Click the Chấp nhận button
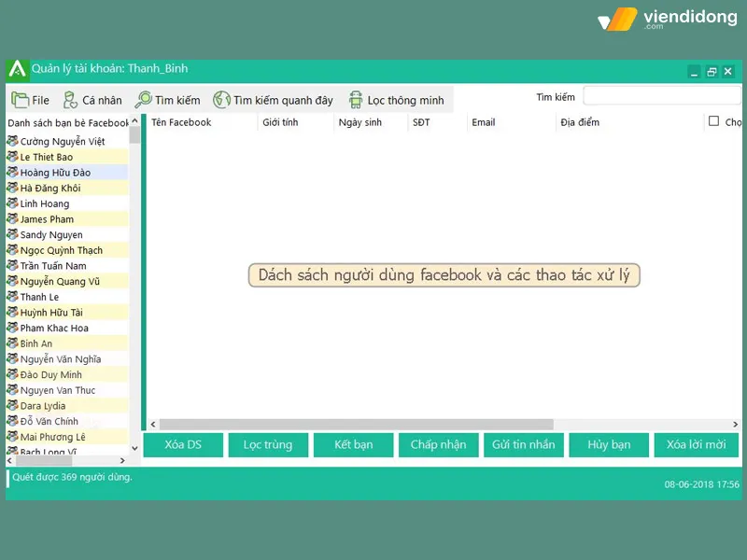The image size is (747, 560). pyautogui.click(x=438, y=445)
